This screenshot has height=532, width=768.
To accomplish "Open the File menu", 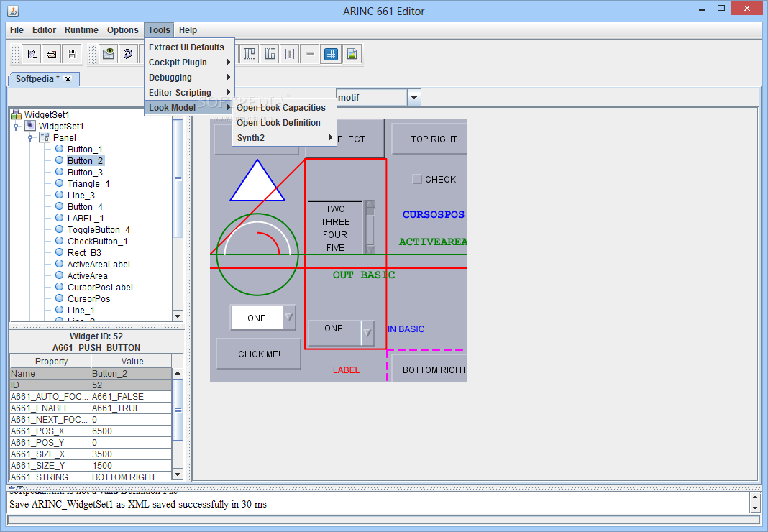I will click(x=17, y=30).
